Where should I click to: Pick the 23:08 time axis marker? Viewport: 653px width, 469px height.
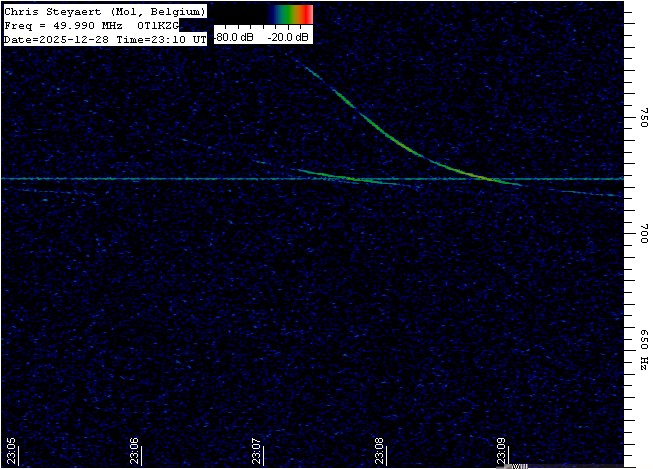click(381, 451)
